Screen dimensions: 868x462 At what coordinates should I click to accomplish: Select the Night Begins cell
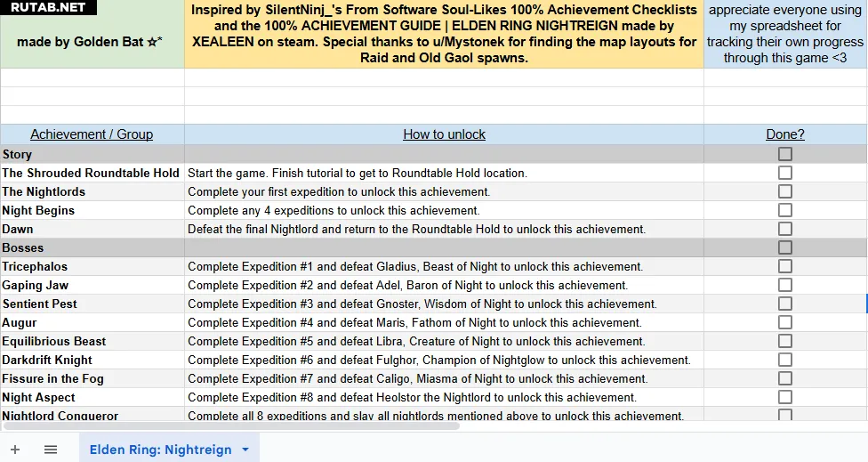coord(92,210)
